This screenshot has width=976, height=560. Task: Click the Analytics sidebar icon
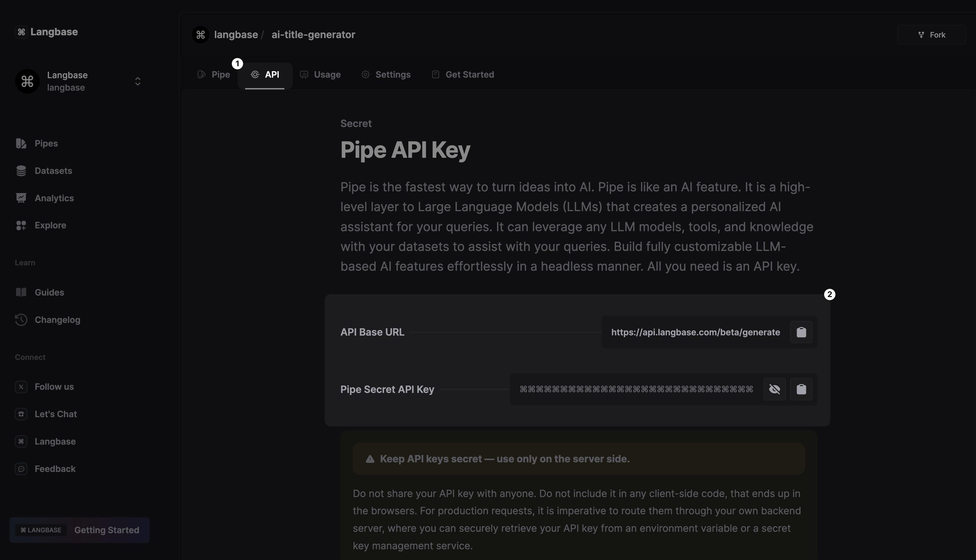pyautogui.click(x=21, y=198)
